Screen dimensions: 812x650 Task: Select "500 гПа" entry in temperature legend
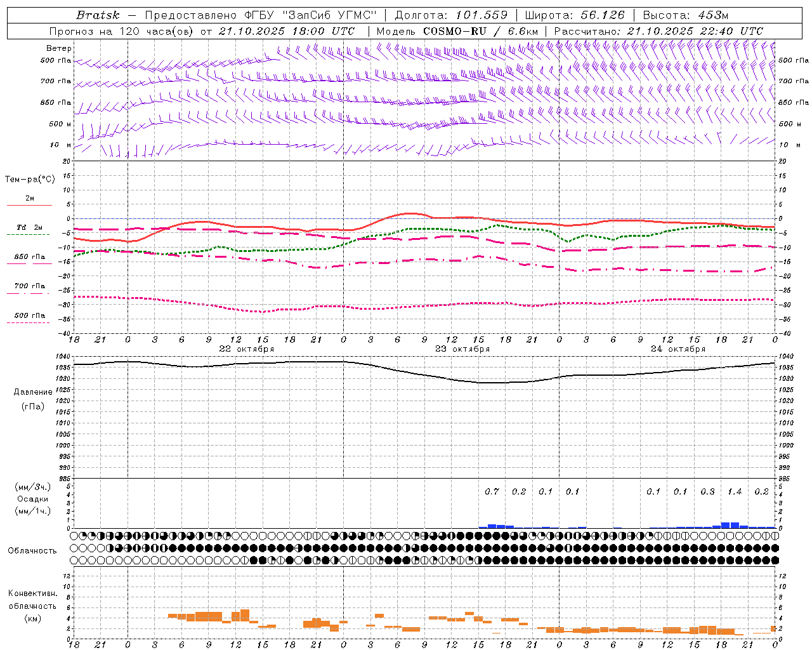30,315
